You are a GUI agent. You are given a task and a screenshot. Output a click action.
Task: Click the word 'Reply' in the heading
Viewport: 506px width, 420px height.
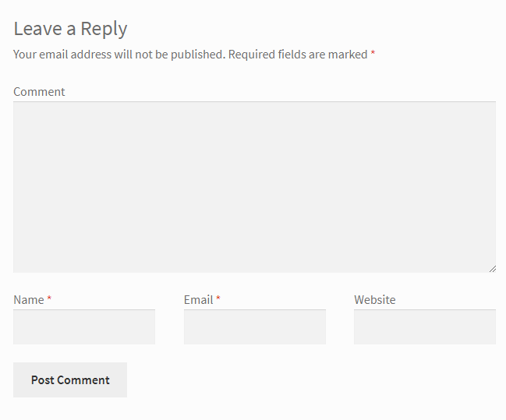(x=104, y=30)
